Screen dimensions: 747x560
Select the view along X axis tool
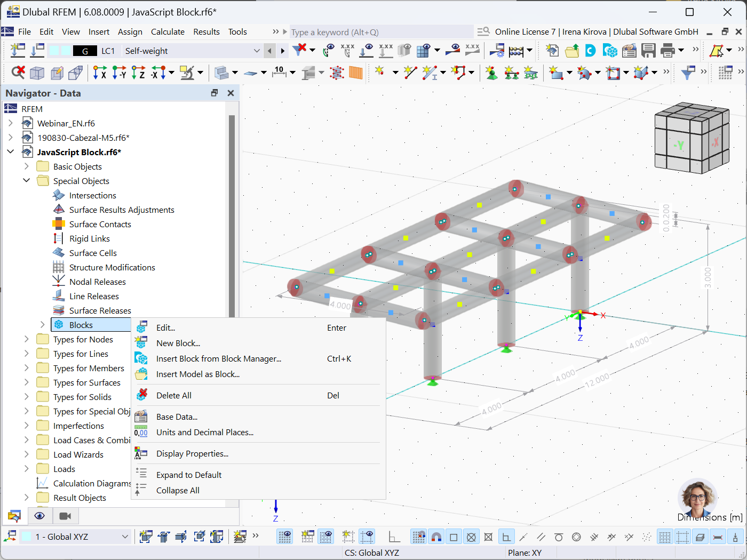pos(100,73)
